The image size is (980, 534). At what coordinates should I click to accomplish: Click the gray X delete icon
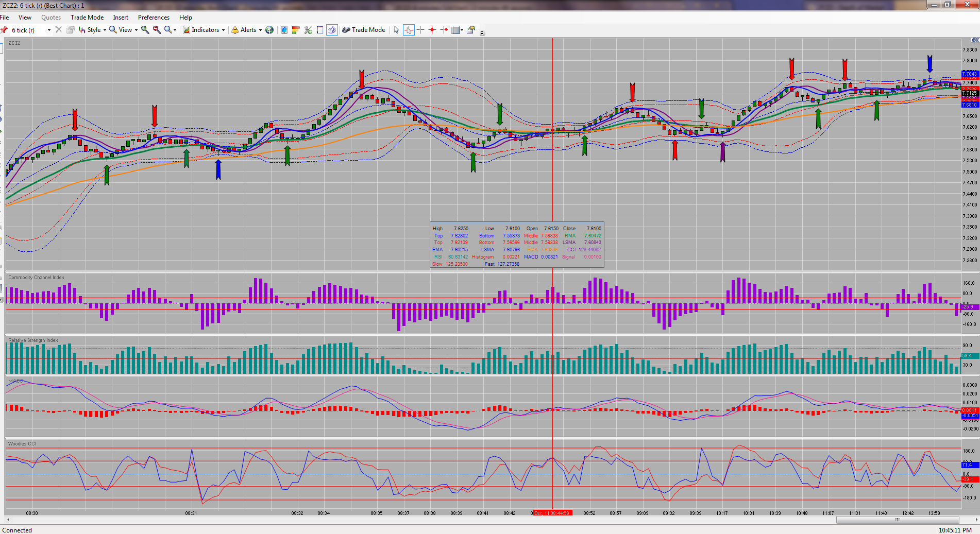[59, 30]
